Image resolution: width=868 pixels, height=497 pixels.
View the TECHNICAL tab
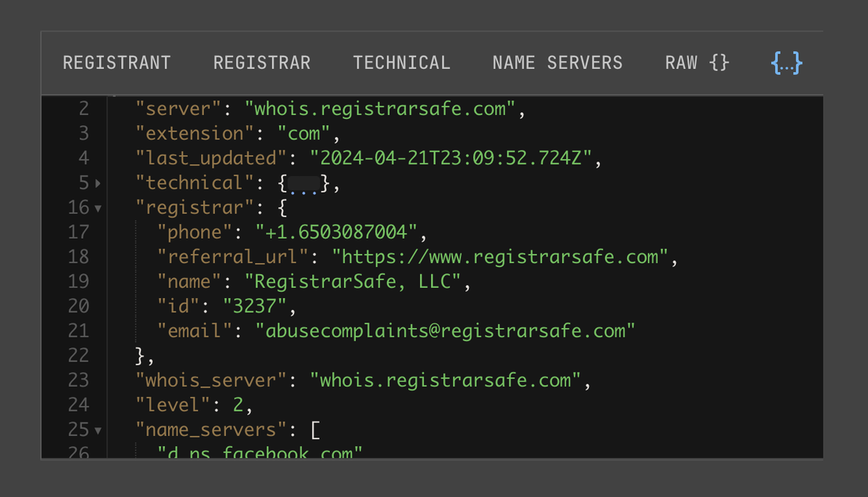401,63
